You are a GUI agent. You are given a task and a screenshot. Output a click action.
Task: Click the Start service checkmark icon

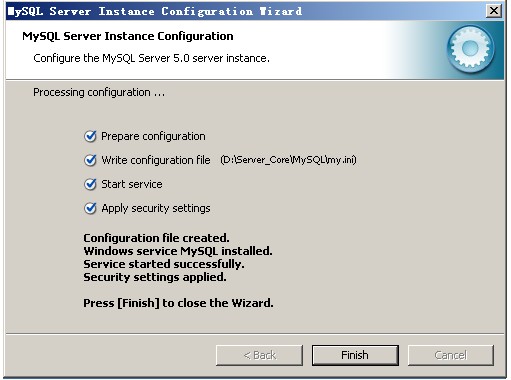coord(90,184)
